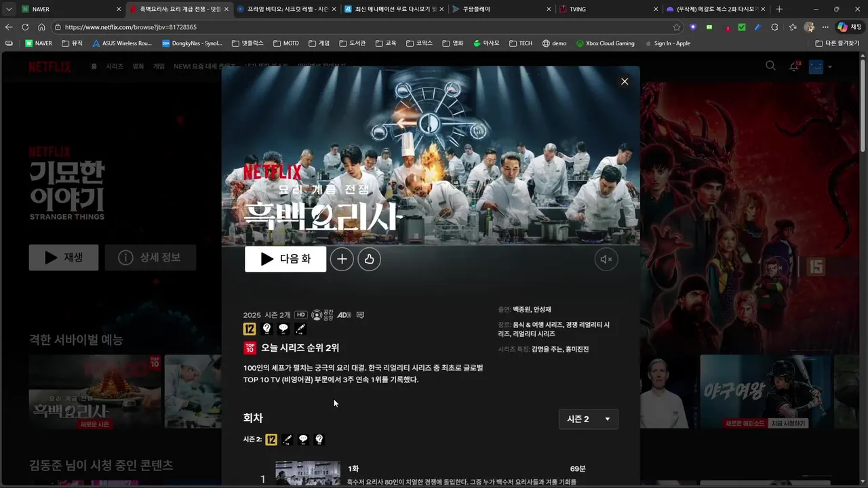Open the Sign In - Apple bookmark

pos(667,43)
